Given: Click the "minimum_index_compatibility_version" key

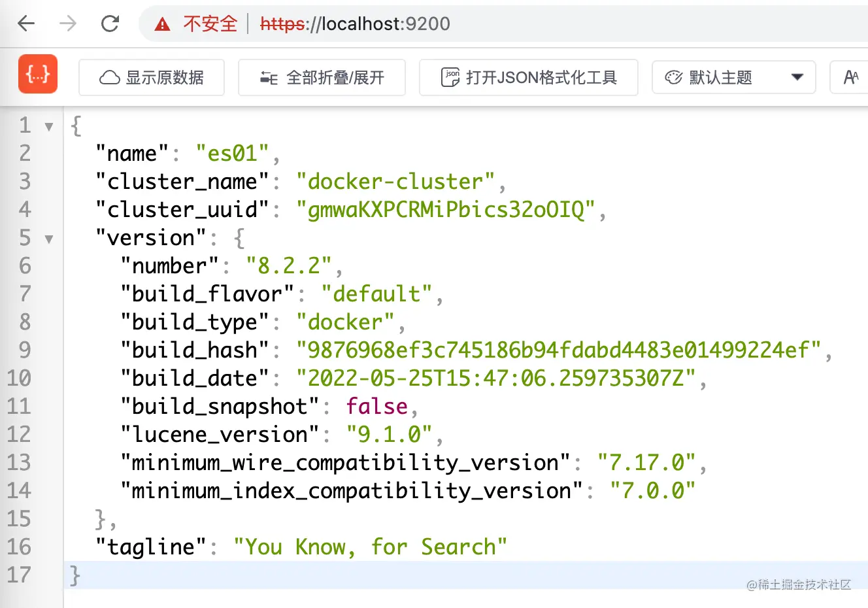Looking at the screenshot, I should (352, 491).
